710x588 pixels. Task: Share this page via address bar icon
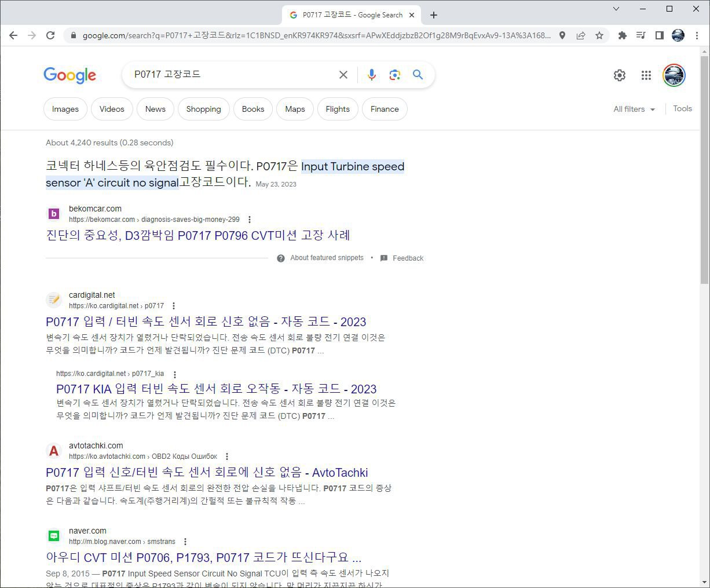(x=581, y=35)
